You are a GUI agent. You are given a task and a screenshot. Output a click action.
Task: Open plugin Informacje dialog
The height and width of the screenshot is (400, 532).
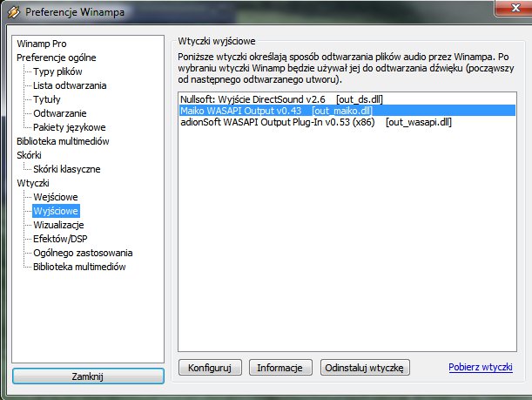pyautogui.click(x=280, y=368)
